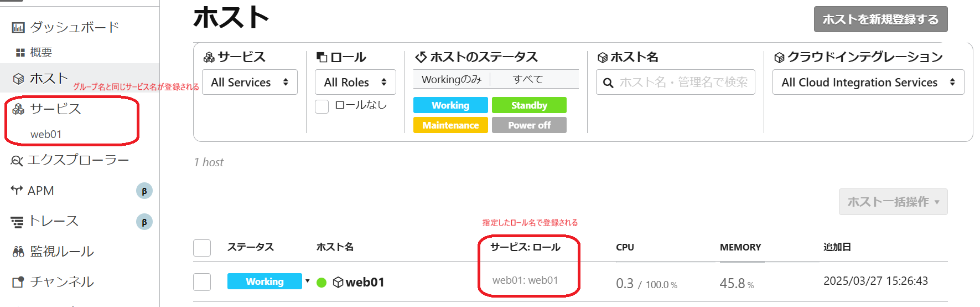This screenshot has height=307, width=980.
Task: Expand the All Roles dropdown
Action: [355, 83]
